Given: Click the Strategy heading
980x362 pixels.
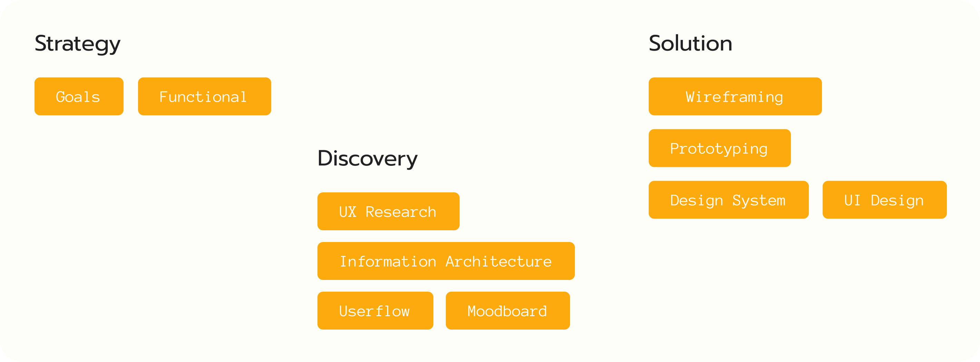Looking at the screenshot, I should coord(78,44).
